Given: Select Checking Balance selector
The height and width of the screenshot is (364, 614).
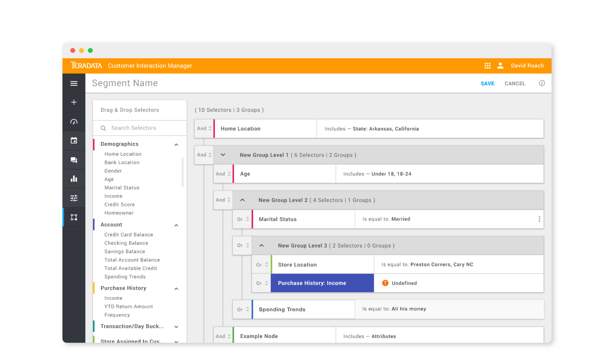Looking at the screenshot, I should coord(126,243).
